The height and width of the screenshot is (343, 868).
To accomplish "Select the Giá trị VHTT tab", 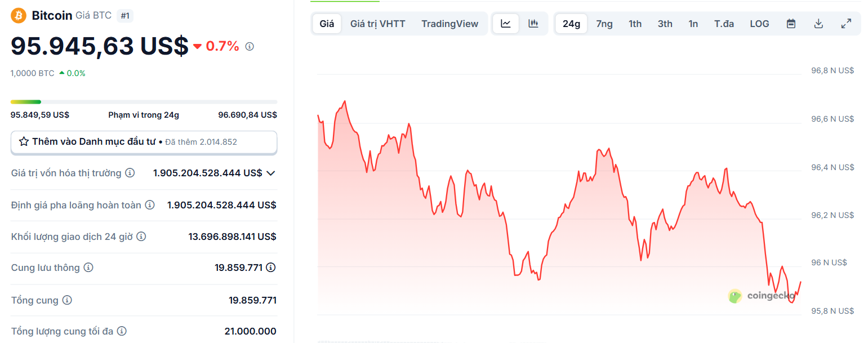I will [x=377, y=24].
